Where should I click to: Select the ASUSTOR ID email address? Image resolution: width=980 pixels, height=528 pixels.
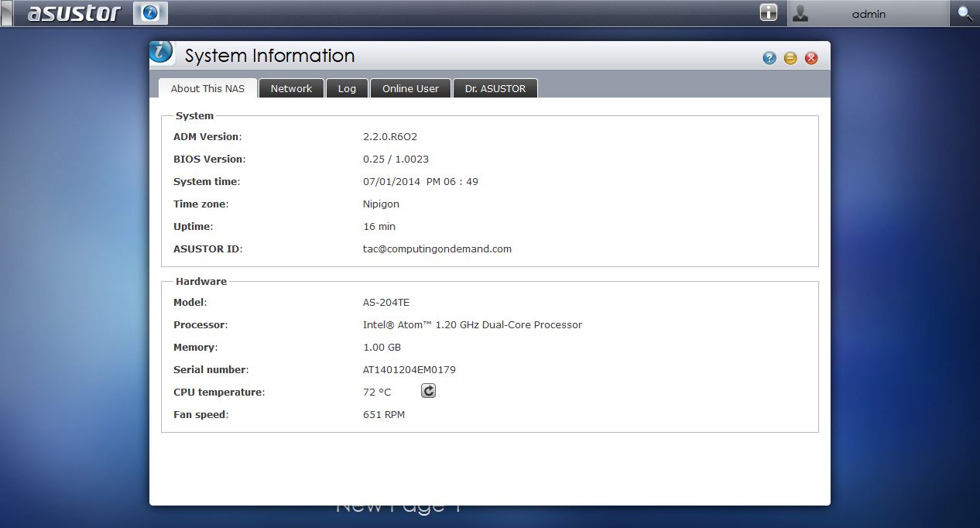pos(437,249)
